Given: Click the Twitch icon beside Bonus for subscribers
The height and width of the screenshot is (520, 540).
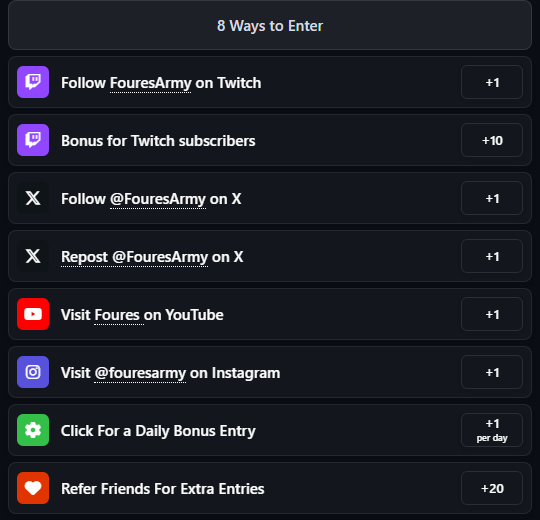Looking at the screenshot, I should tap(33, 140).
